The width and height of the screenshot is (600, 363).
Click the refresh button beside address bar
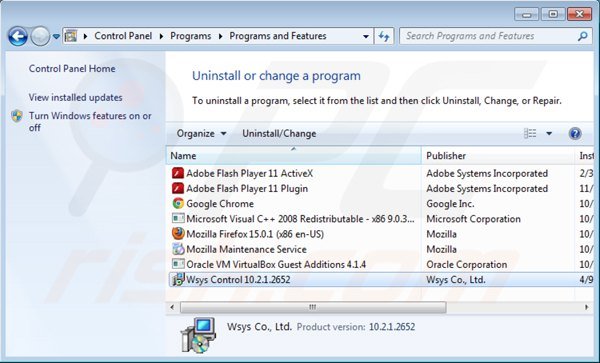coord(384,36)
